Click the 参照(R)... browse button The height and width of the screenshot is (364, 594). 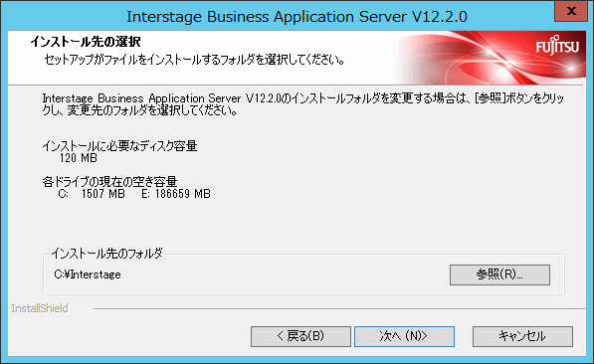click(499, 274)
